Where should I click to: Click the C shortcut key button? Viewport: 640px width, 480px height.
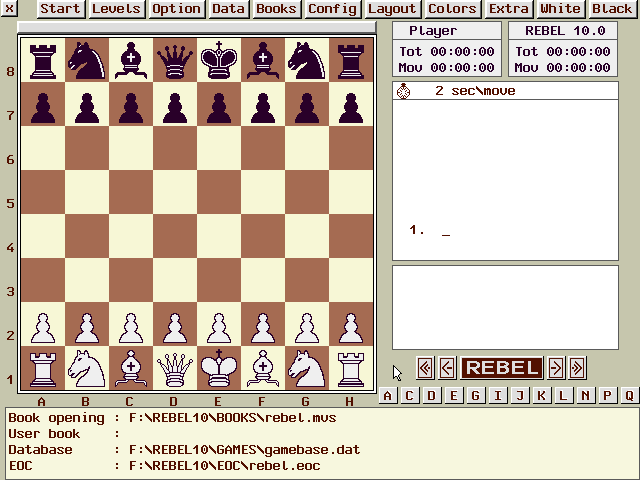point(409,396)
